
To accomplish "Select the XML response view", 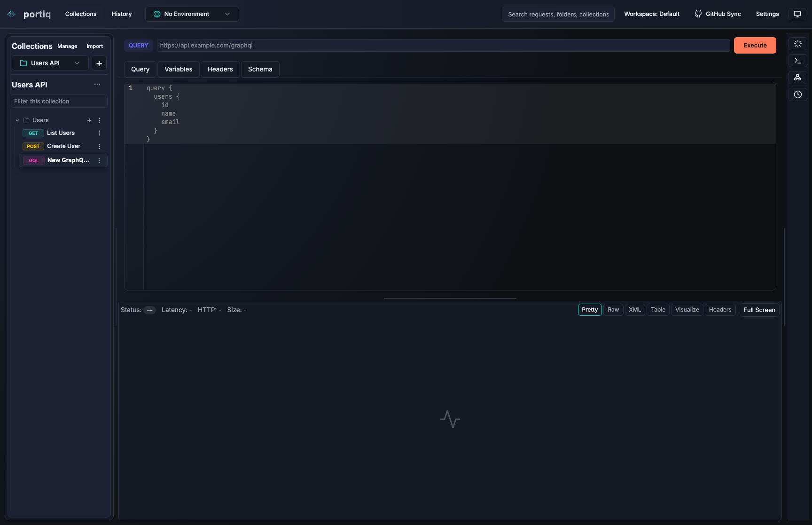I will tap(635, 310).
